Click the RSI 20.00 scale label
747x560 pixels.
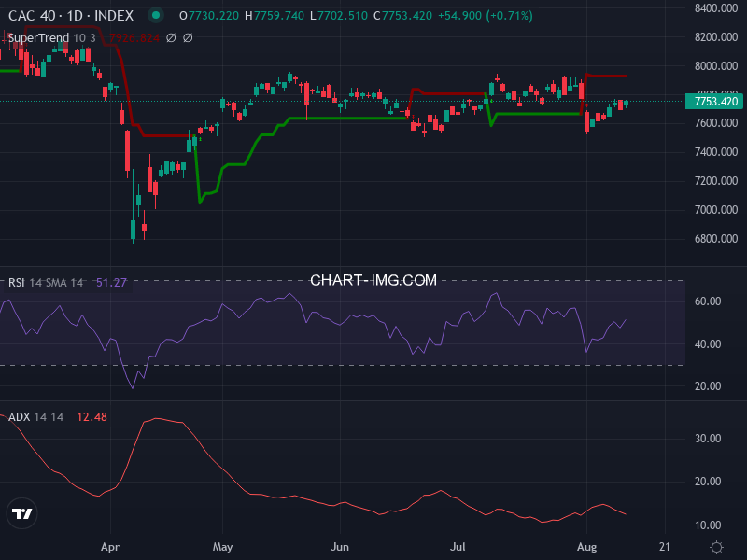(708, 386)
